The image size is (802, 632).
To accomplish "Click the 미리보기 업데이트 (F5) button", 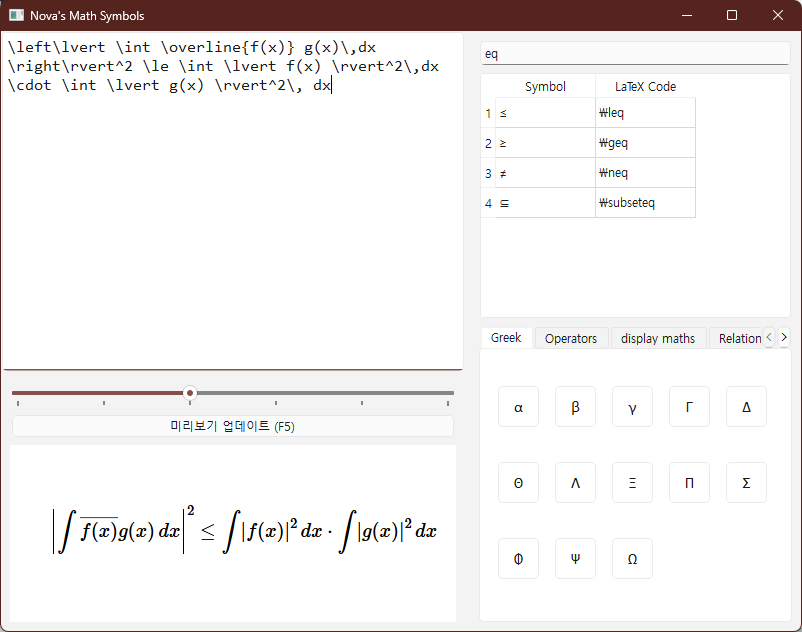I will coord(233,426).
